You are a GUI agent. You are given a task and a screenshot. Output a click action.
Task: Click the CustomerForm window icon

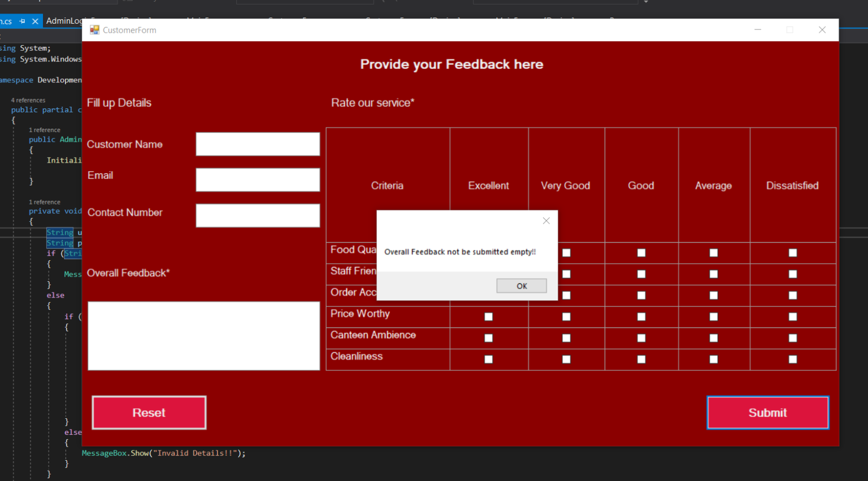pyautogui.click(x=94, y=30)
